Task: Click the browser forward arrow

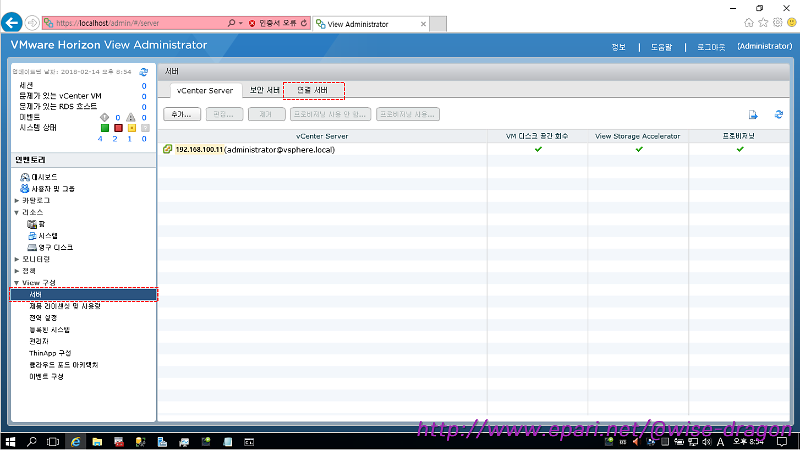Action: (x=32, y=23)
